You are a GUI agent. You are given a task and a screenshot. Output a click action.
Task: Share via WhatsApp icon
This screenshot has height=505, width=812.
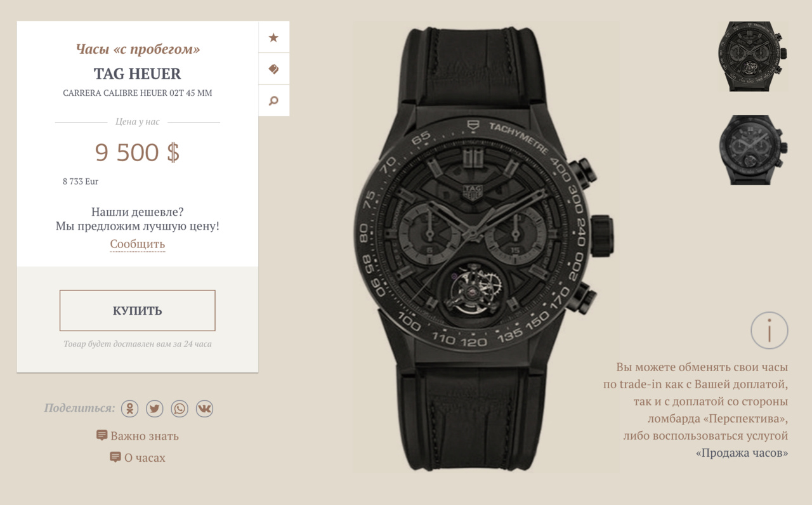coord(180,409)
